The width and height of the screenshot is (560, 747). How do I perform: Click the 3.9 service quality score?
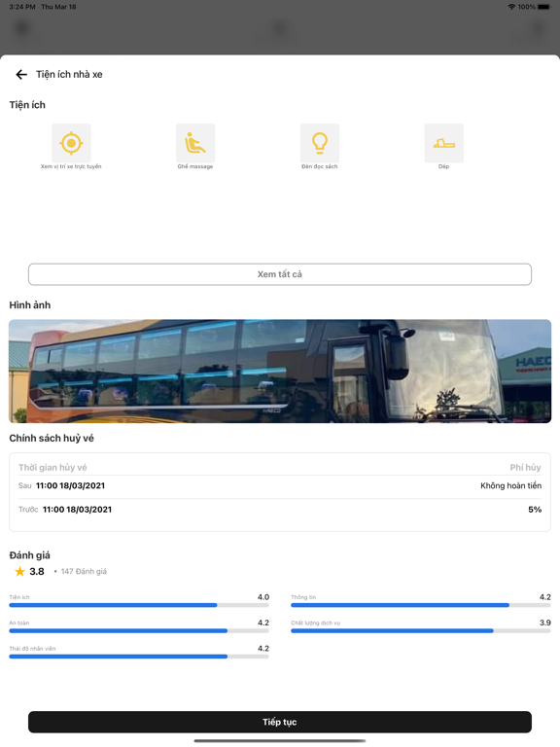545,622
